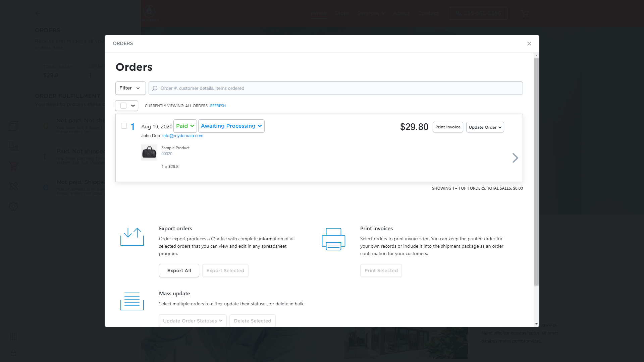Close the Orders dialog
Image resolution: width=644 pixels, height=362 pixels.
click(x=529, y=44)
